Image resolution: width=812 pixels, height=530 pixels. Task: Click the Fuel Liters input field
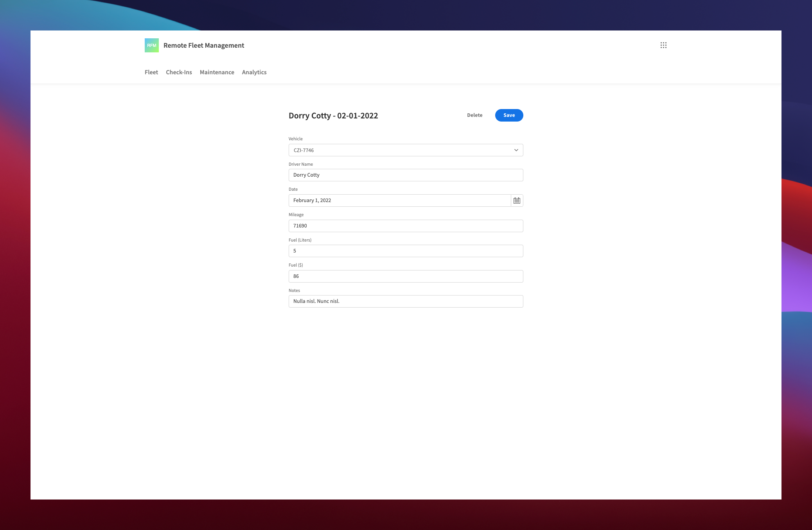[405, 251]
